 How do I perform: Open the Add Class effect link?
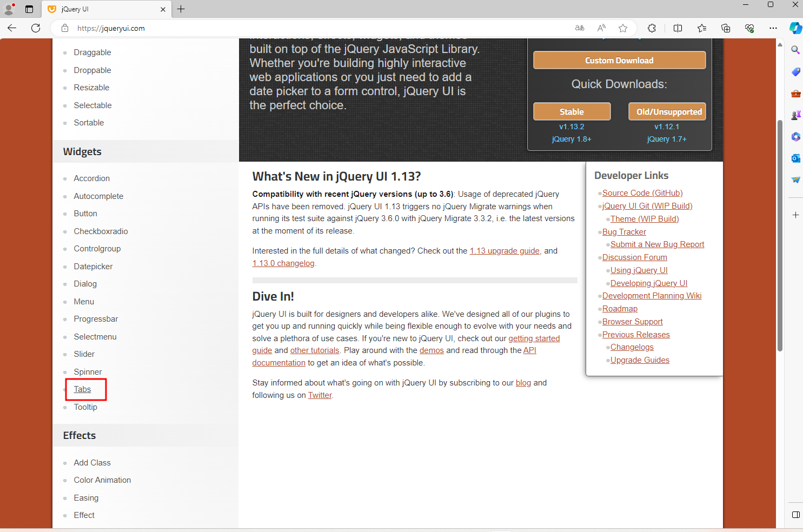pos(92,463)
